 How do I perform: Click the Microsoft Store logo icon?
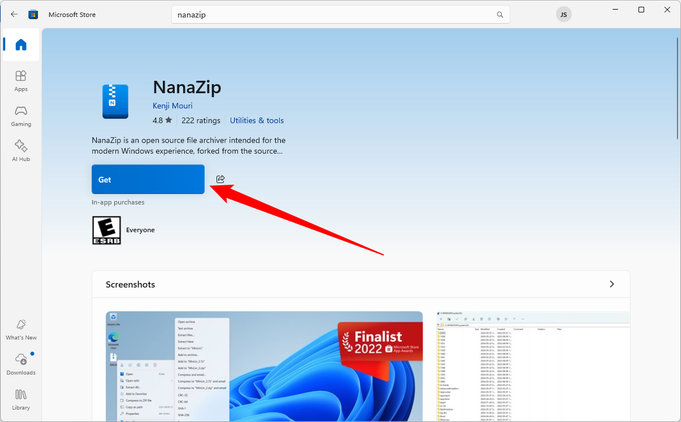click(x=33, y=14)
